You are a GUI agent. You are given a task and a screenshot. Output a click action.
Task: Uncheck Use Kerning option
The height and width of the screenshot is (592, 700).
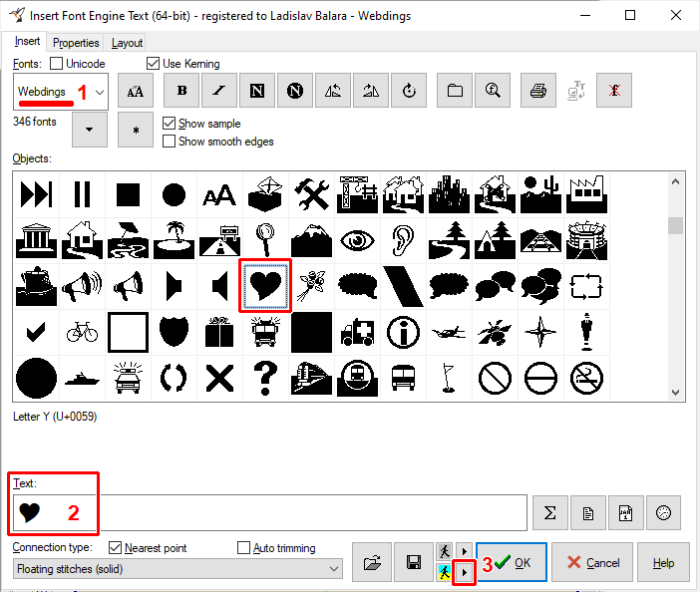[x=153, y=64]
